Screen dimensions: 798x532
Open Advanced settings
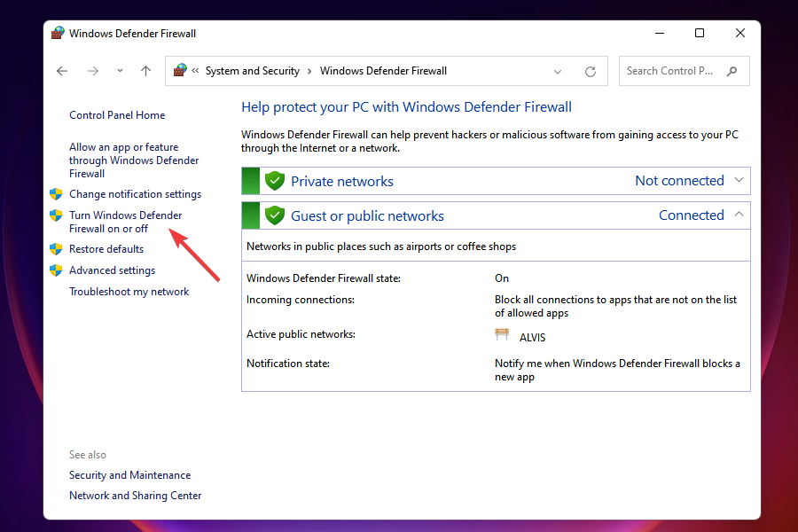112,270
